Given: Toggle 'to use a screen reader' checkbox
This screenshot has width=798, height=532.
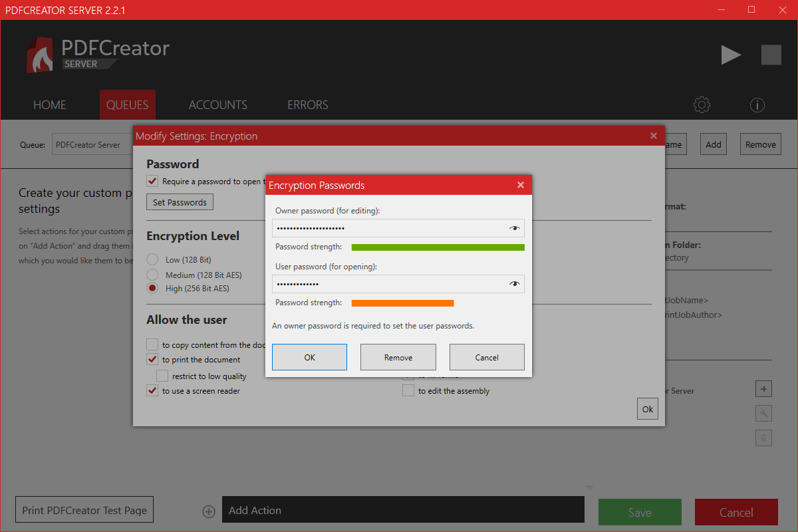Looking at the screenshot, I should point(152,391).
